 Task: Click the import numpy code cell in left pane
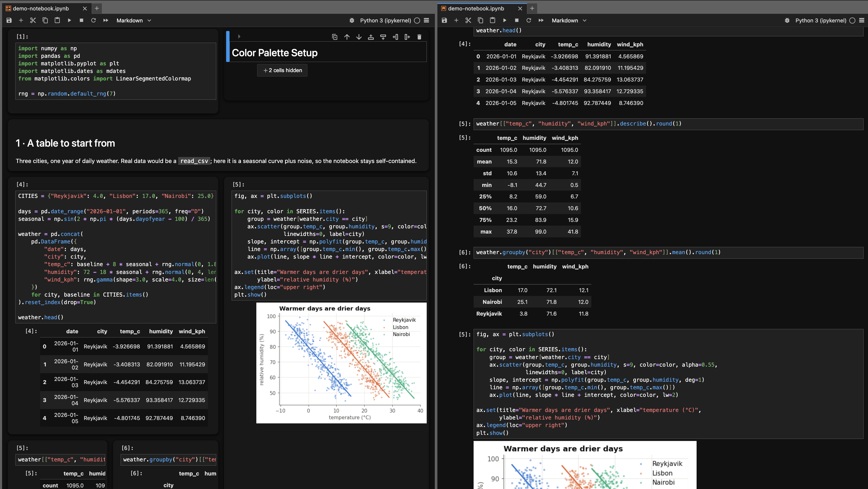click(116, 71)
